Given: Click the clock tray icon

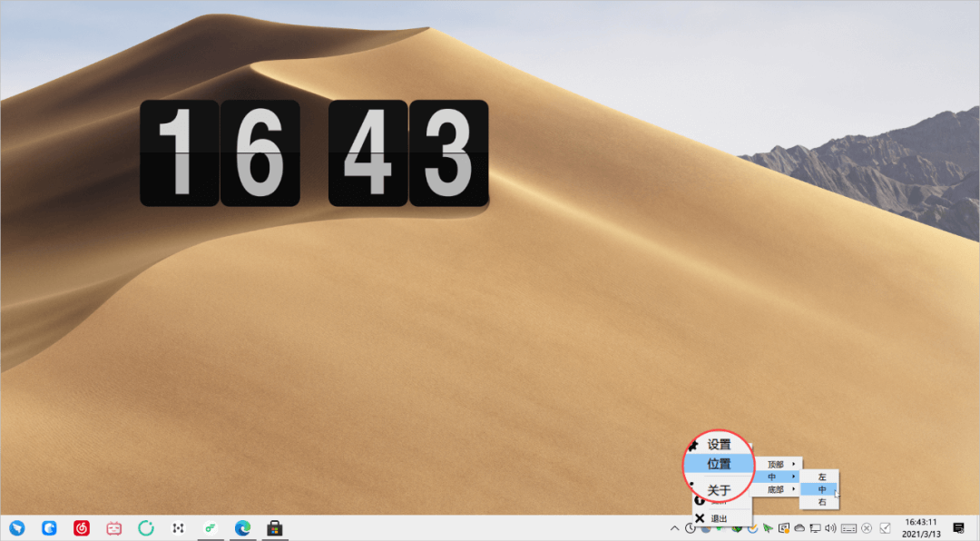Looking at the screenshot, I should tap(690, 528).
